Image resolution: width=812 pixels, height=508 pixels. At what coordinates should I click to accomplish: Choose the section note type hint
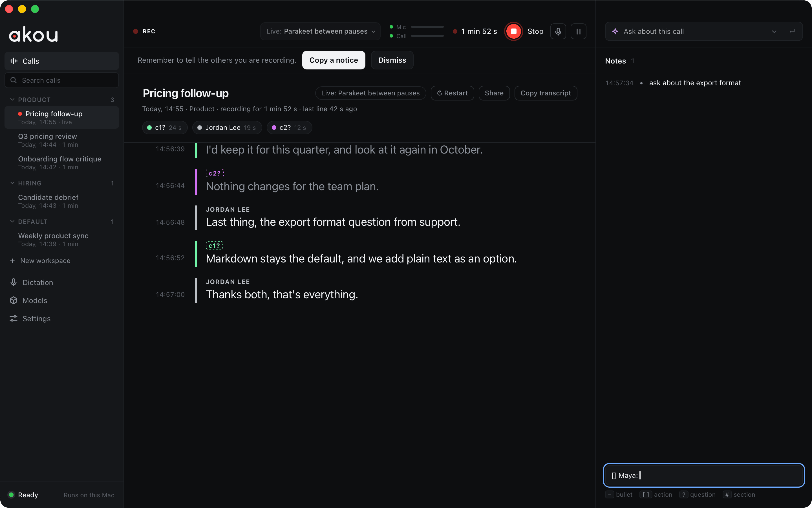click(x=739, y=494)
